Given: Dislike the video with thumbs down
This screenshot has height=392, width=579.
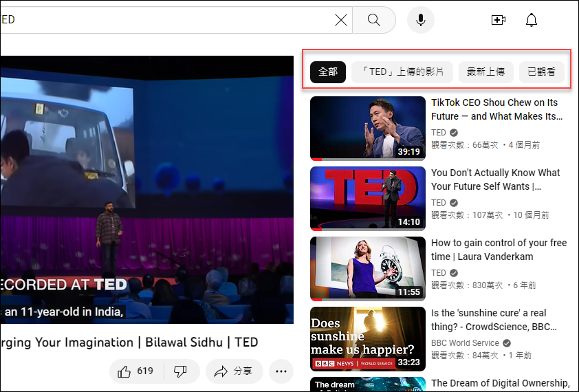Looking at the screenshot, I should click(181, 371).
